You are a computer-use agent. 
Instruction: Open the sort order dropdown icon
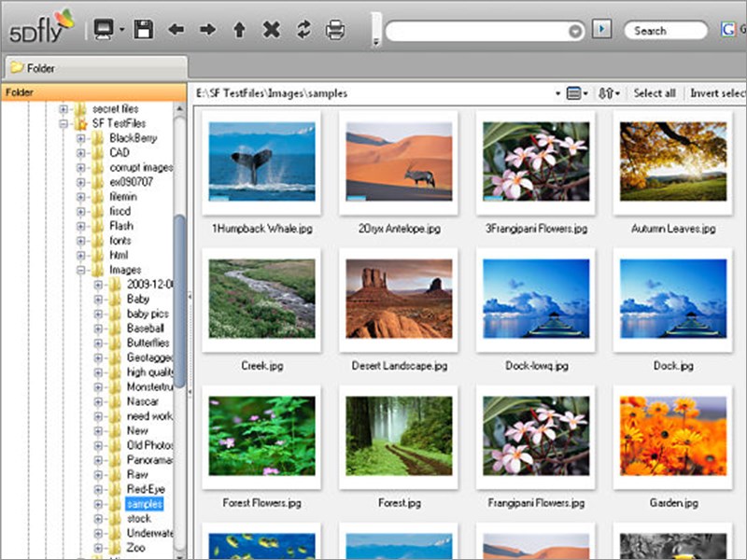(x=609, y=93)
